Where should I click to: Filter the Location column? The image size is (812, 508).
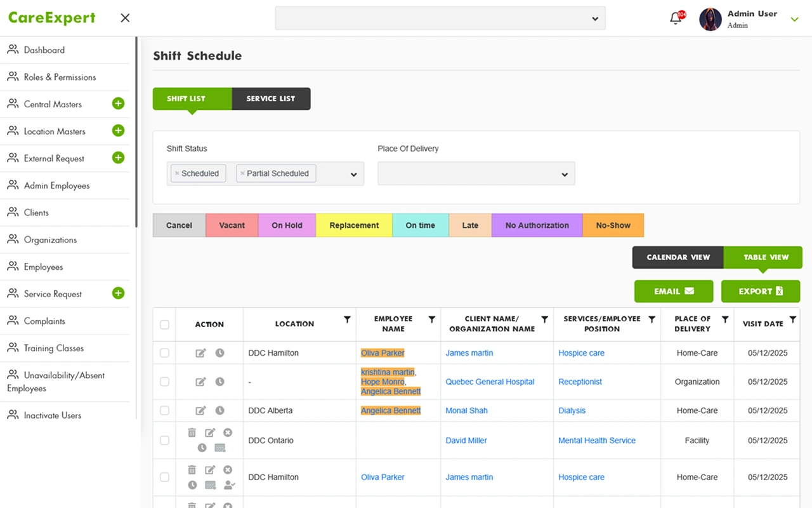point(347,319)
